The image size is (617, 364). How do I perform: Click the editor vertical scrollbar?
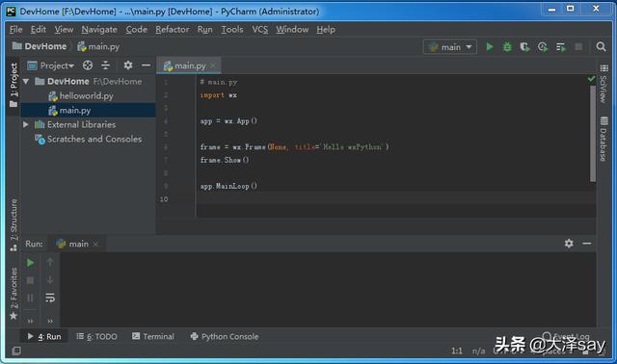coord(593,134)
